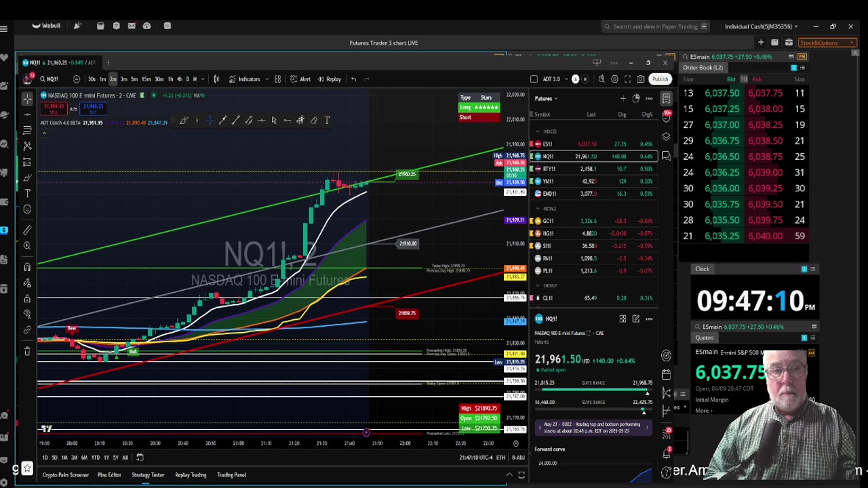This screenshot has width=868, height=488.
Task: Click the blue BUY price button
Action: click(92, 107)
